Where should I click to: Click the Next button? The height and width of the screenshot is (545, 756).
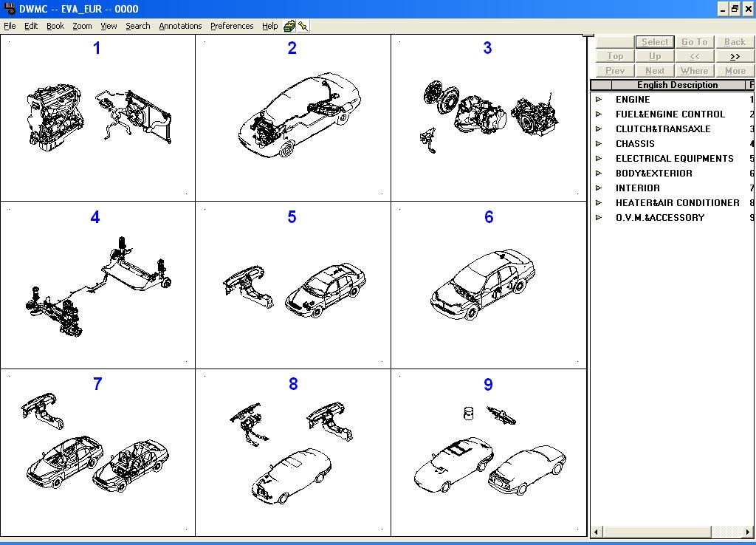[x=655, y=70]
